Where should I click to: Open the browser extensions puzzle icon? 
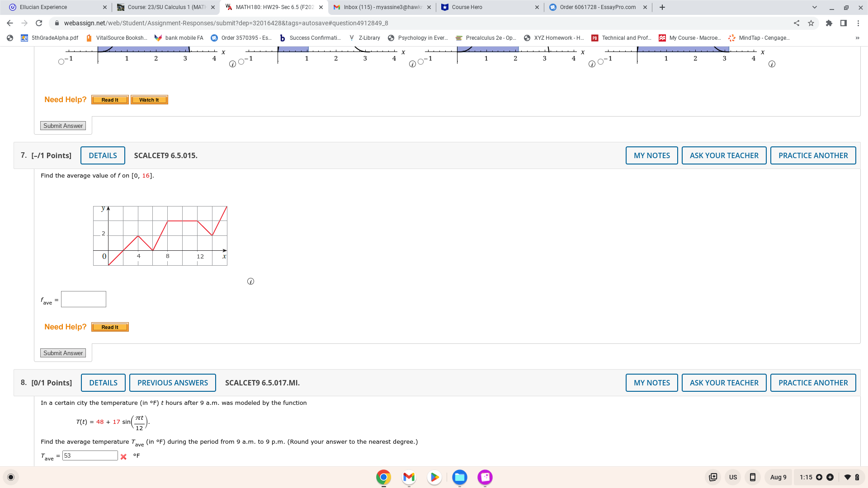tap(829, 23)
